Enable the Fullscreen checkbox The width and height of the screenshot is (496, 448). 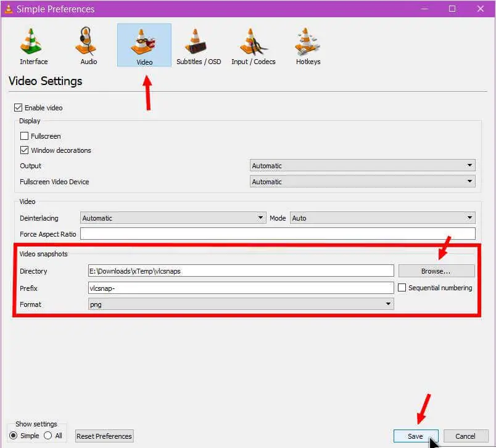[24, 136]
